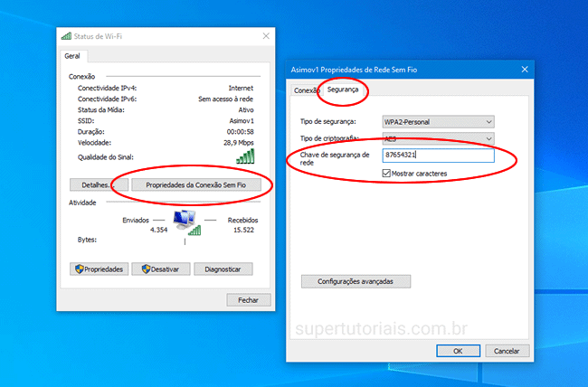Select the Geral tab
Screen dimensions: 588x387
(72, 56)
